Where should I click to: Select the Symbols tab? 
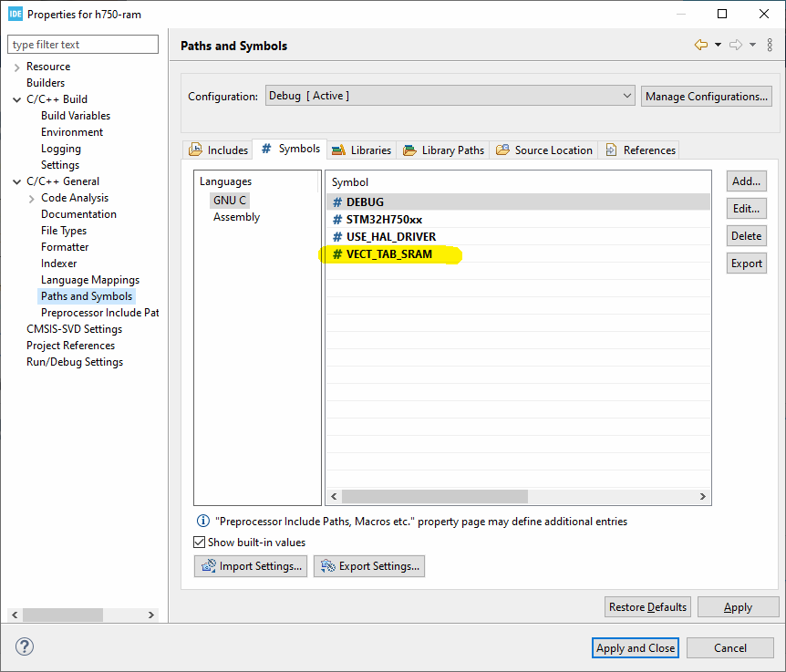click(x=290, y=149)
